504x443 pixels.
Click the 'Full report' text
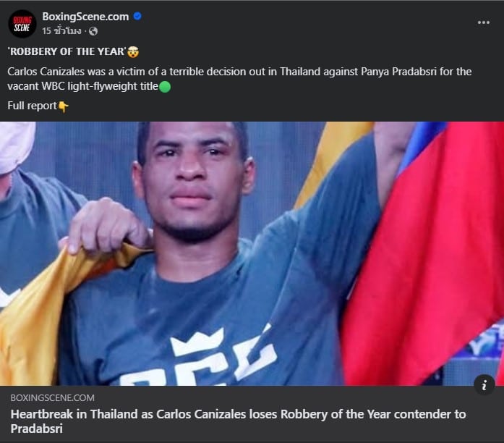pyautogui.click(x=32, y=106)
